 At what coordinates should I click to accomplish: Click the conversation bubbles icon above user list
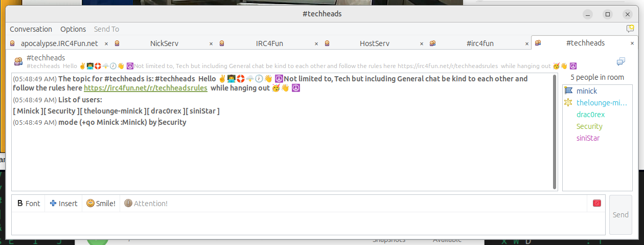(x=621, y=62)
